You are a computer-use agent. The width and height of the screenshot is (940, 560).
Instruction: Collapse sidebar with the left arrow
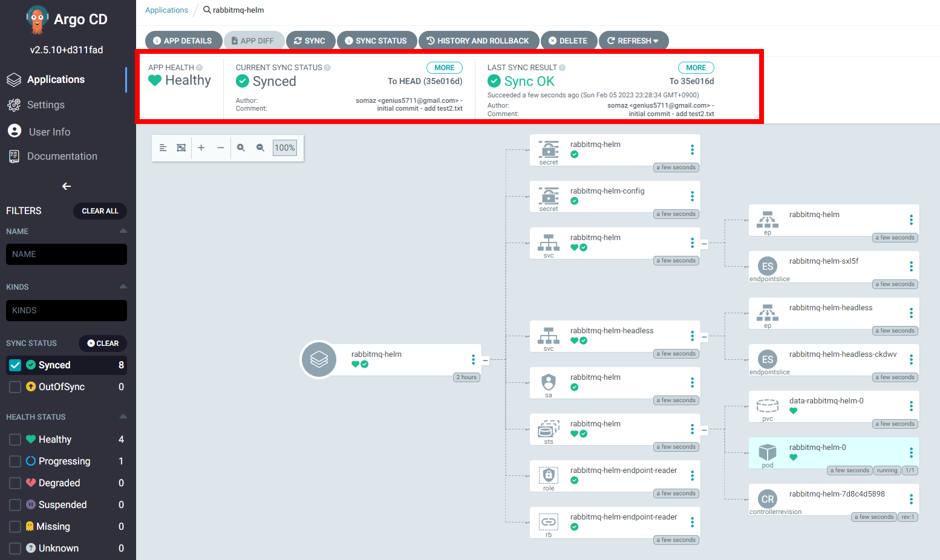67,186
